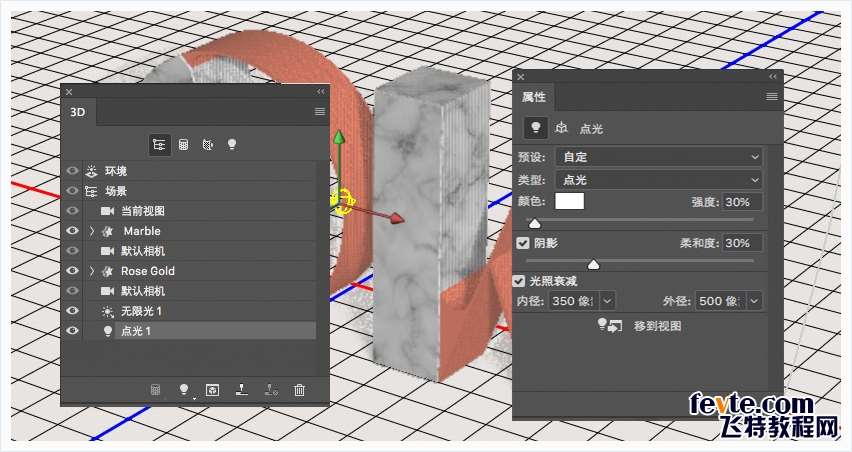Filter 3D panel by materials
This screenshot has width=852, height=452.
pos(208,145)
